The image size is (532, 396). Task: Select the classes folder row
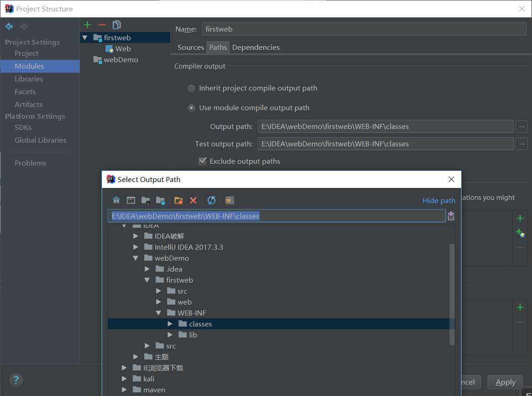[x=281, y=324]
